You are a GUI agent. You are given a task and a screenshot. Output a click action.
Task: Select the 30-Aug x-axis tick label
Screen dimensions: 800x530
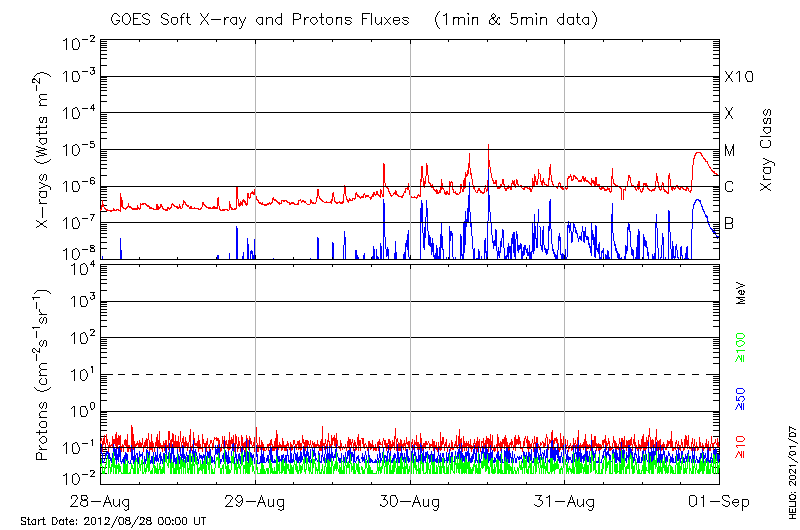tap(410, 502)
